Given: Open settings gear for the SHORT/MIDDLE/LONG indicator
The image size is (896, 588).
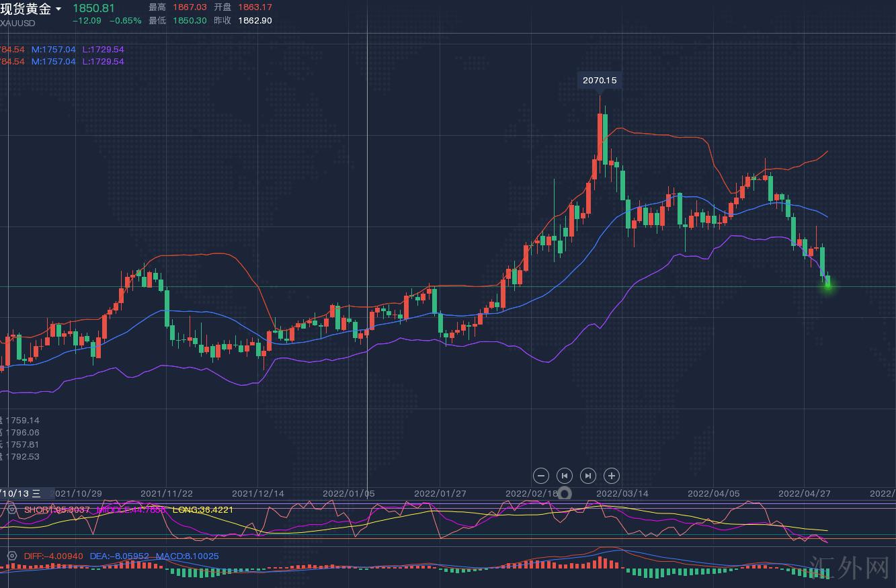Looking at the screenshot, I should [12, 509].
